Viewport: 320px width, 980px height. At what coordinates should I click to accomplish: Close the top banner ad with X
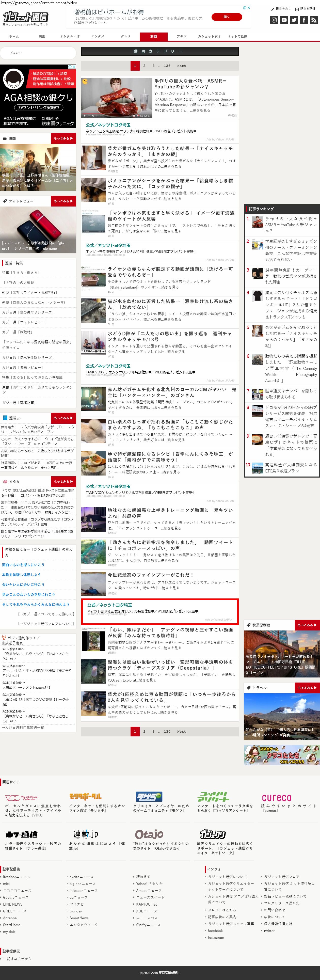click(249, 8)
